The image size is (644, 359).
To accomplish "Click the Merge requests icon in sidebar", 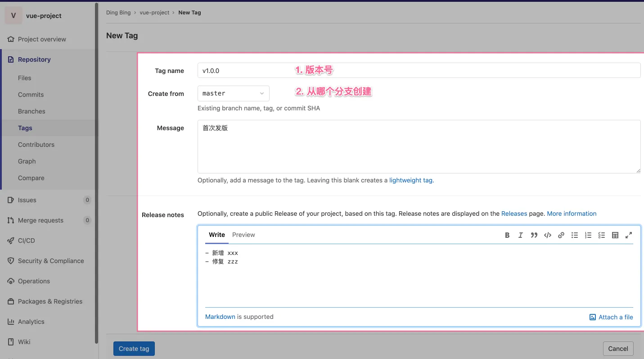I will 11,220.
